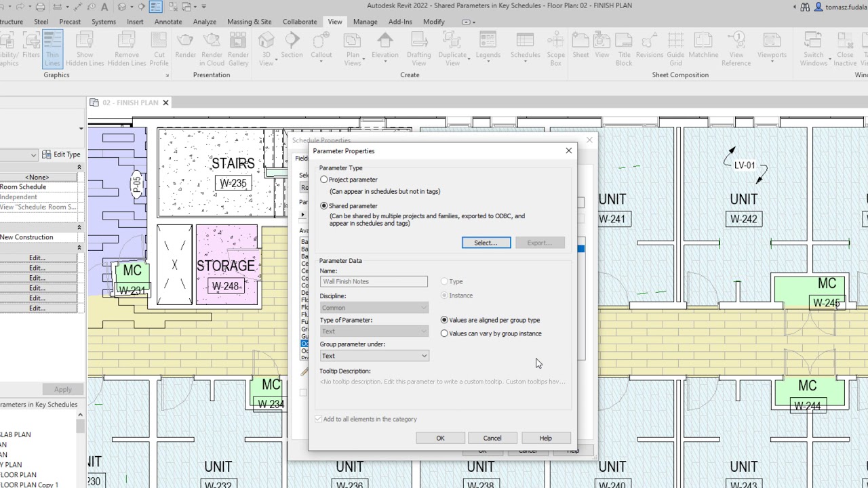This screenshot has height=488, width=868.
Task: Open the Group parameter under dropdown
Action: click(374, 356)
